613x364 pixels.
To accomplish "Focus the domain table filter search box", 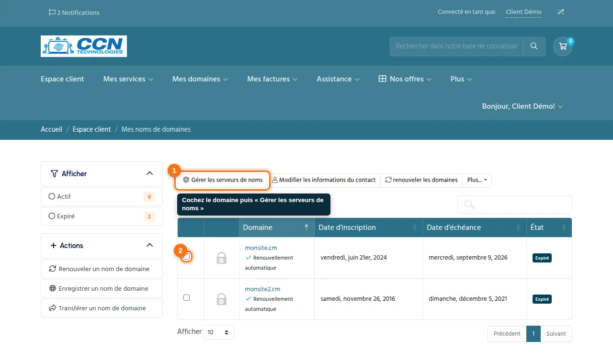I will 515,205.
